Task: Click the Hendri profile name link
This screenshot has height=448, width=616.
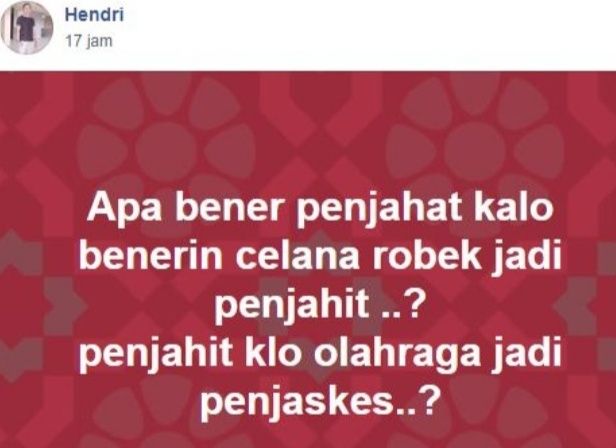Action: click(94, 15)
